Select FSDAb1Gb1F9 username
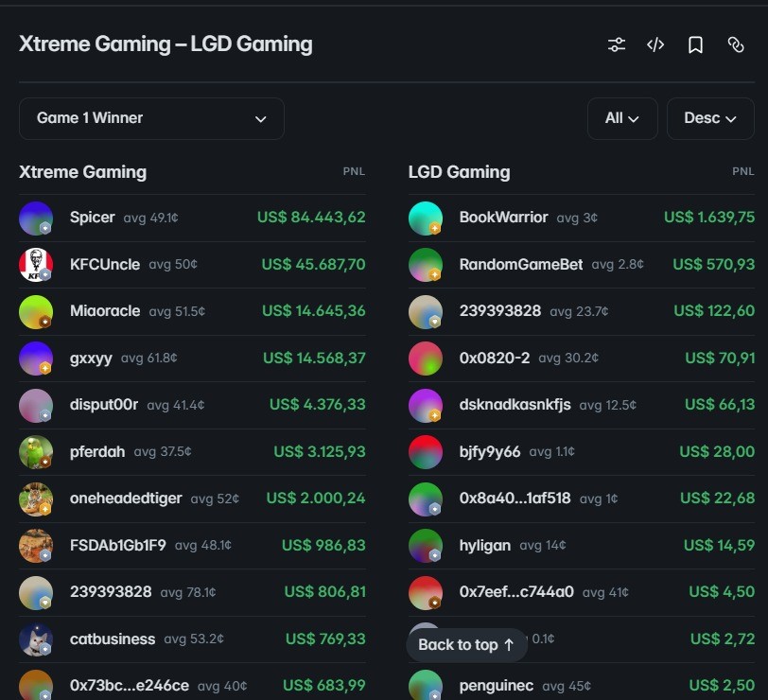Screen dimensions: 768x700 click(x=117, y=545)
